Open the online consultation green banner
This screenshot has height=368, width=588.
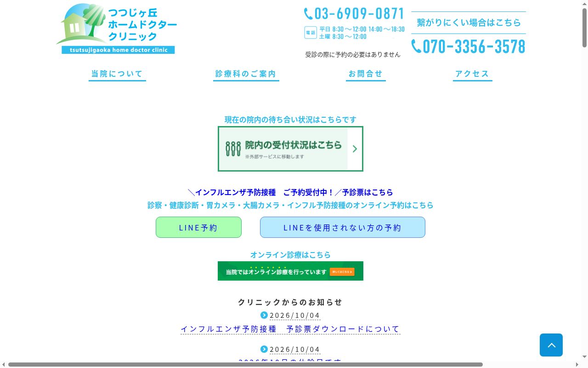290,271
